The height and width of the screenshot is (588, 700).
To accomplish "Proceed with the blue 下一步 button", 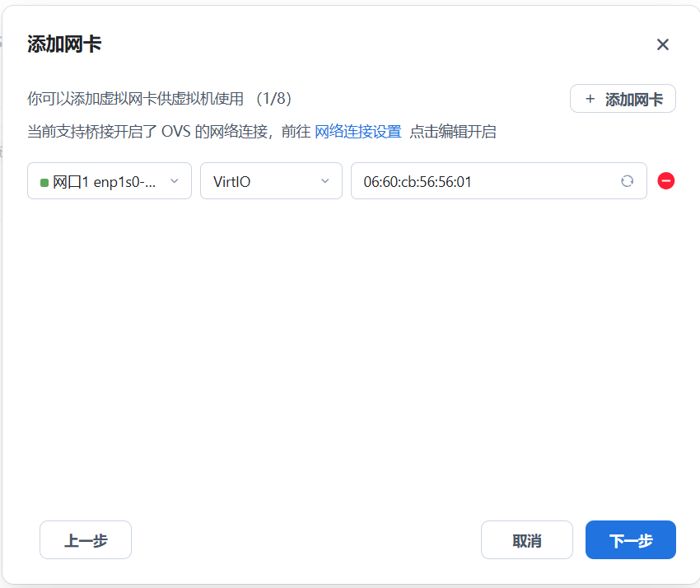I will click(630, 540).
